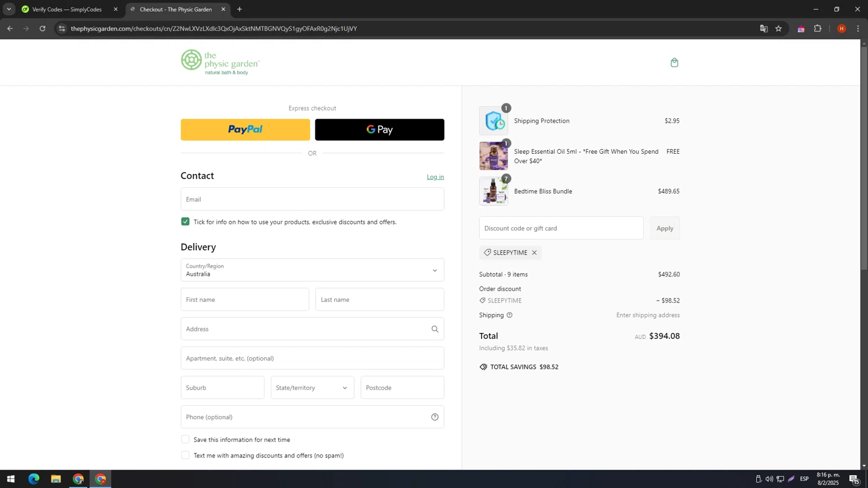The height and width of the screenshot is (488, 868).
Task: Enable Text me with amazing discounts
Action: tap(185, 455)
